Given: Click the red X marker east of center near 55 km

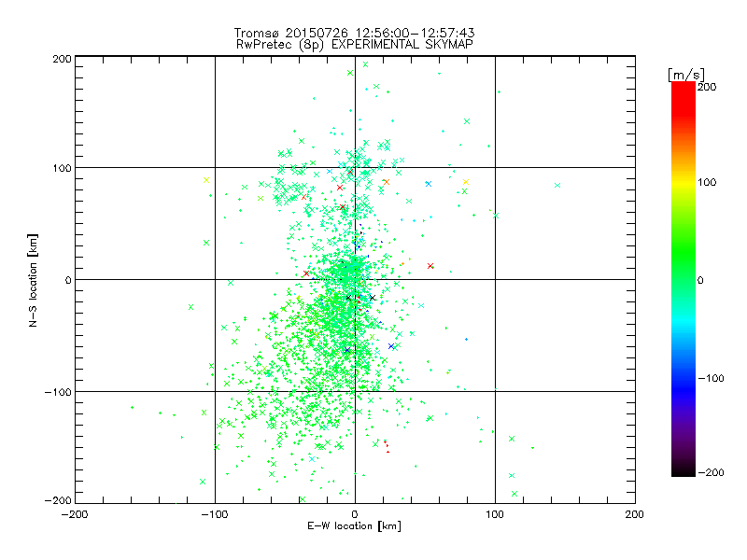Looking at the screenshot, I should [x=430, y=266].
